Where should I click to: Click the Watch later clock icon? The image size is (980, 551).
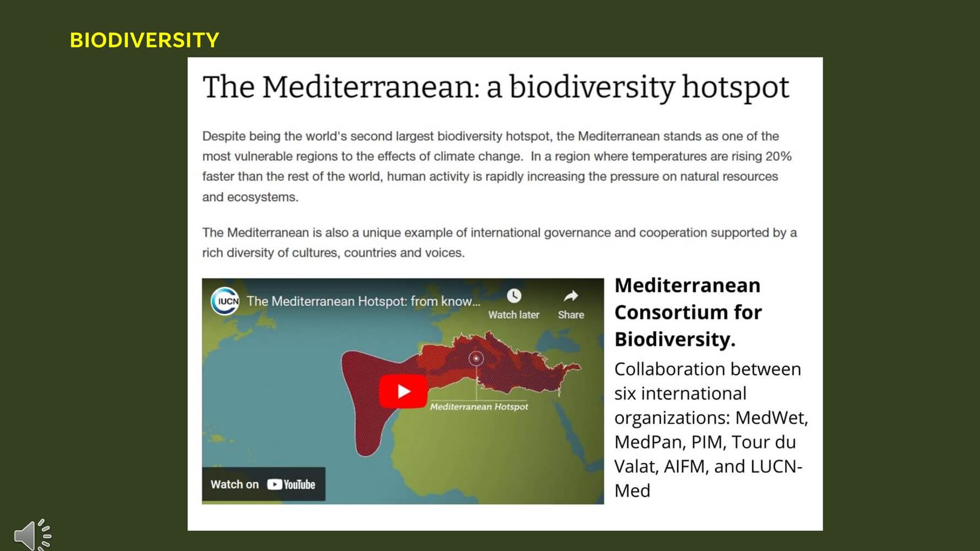[513, 296]
